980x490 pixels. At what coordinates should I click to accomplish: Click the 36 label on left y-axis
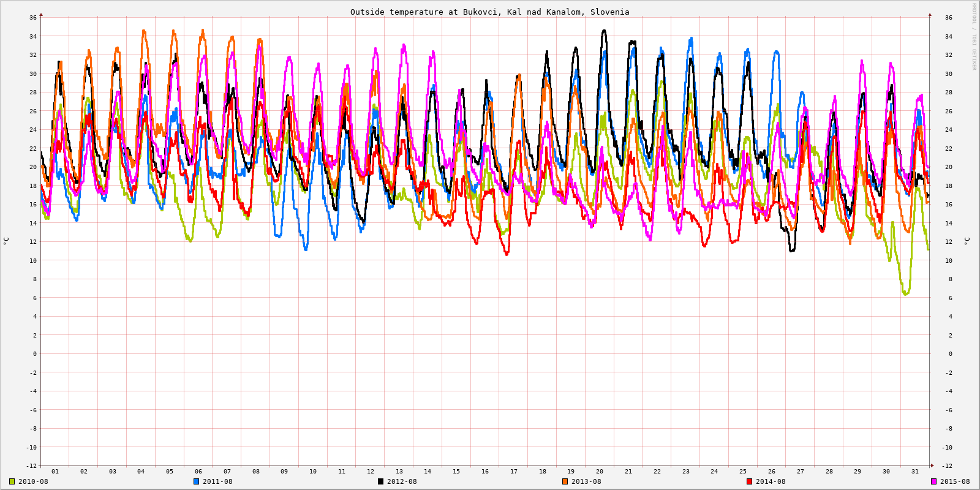point(33,17)
